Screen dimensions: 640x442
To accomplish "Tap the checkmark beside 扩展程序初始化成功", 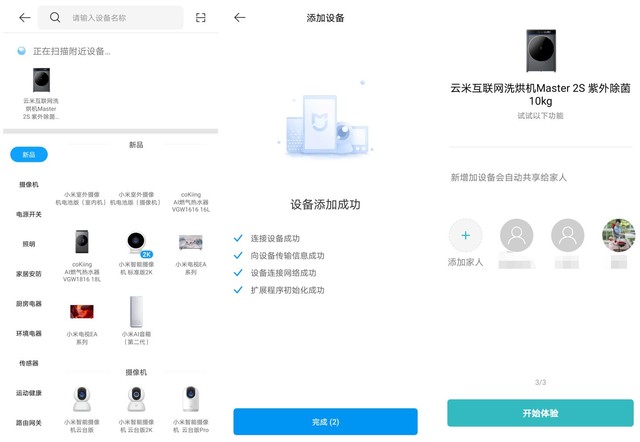I will (x=238, y=290).
